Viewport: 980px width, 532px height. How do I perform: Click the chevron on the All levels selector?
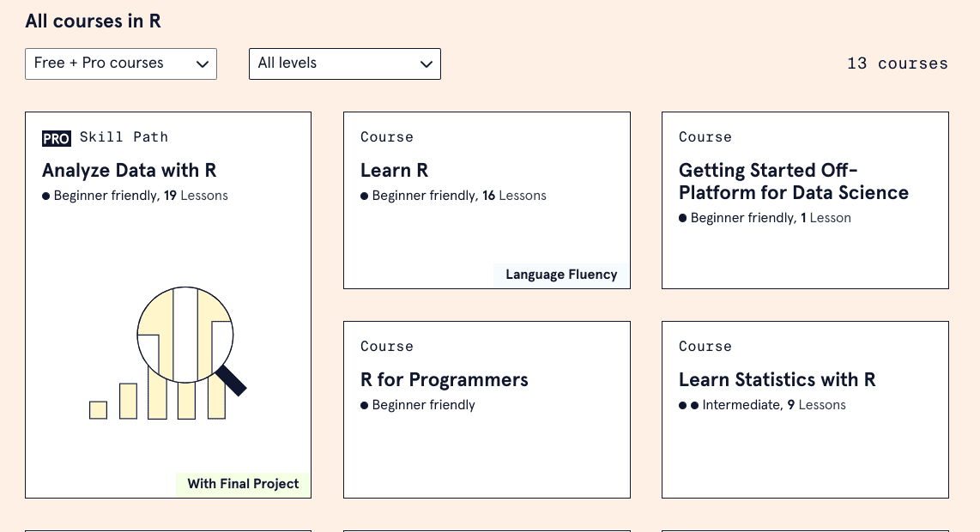coord(426,63)
